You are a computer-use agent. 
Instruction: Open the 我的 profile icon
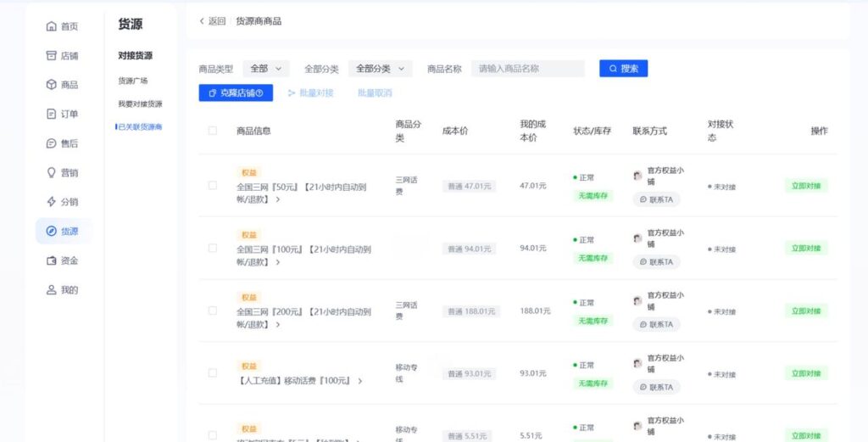click(x=52, y=289)
